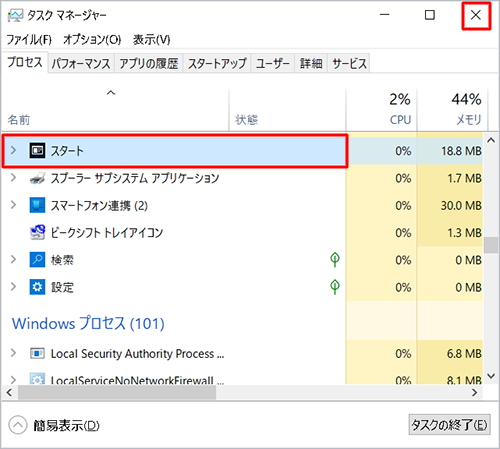Open the オプション(O) menu
500x449 pixels.
(92, 40)
